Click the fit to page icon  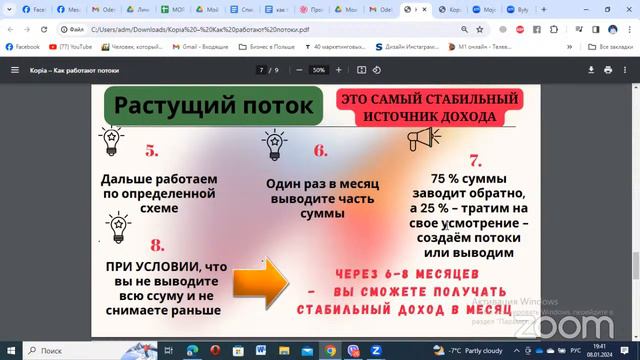click(361, 70)
